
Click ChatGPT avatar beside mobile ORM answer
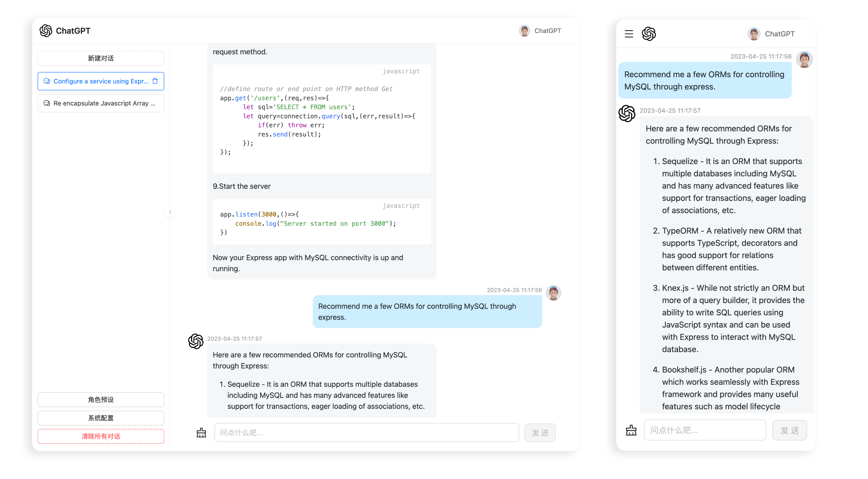pos(627,113)
